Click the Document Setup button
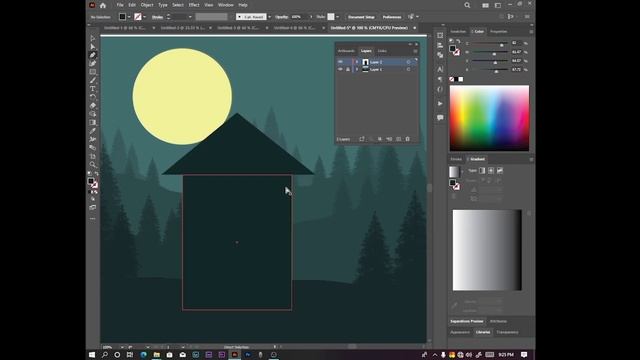This screenshot has width=640, height=360. (x=361, y=17)
